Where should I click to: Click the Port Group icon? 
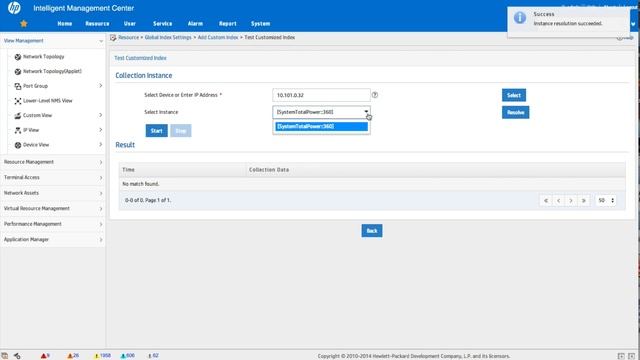click(x=18, y=86)
